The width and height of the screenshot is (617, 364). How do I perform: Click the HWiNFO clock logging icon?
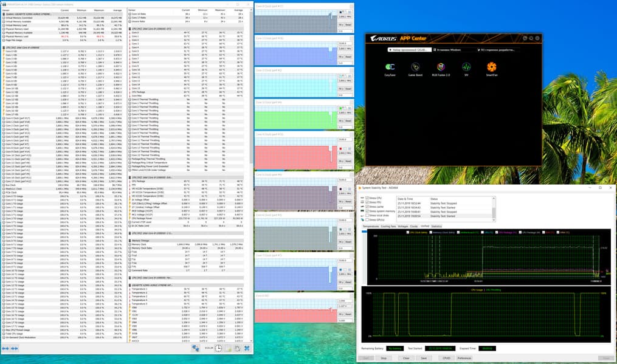pyautogui.click(x=218, y=349)
